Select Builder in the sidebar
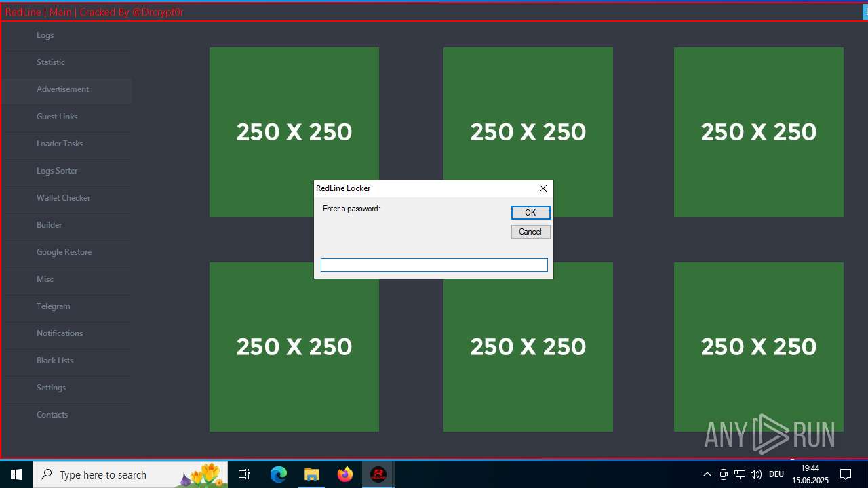 (x=66, y=225)
